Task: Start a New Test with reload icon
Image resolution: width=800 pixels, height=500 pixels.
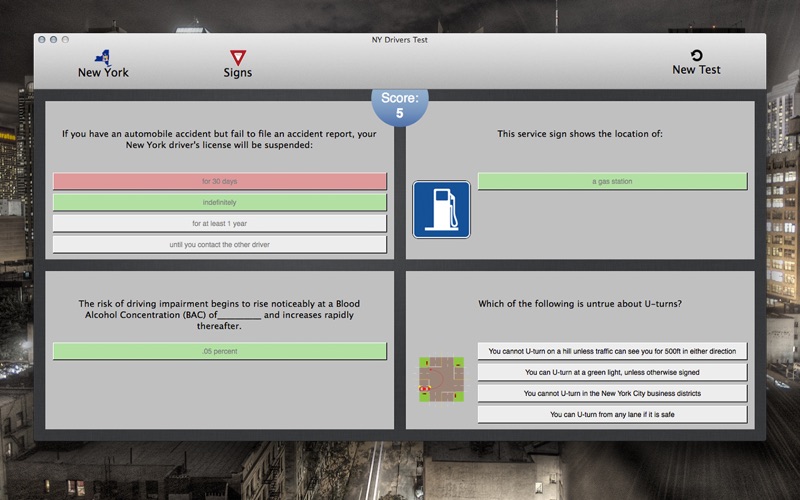Action: (696, 55)
